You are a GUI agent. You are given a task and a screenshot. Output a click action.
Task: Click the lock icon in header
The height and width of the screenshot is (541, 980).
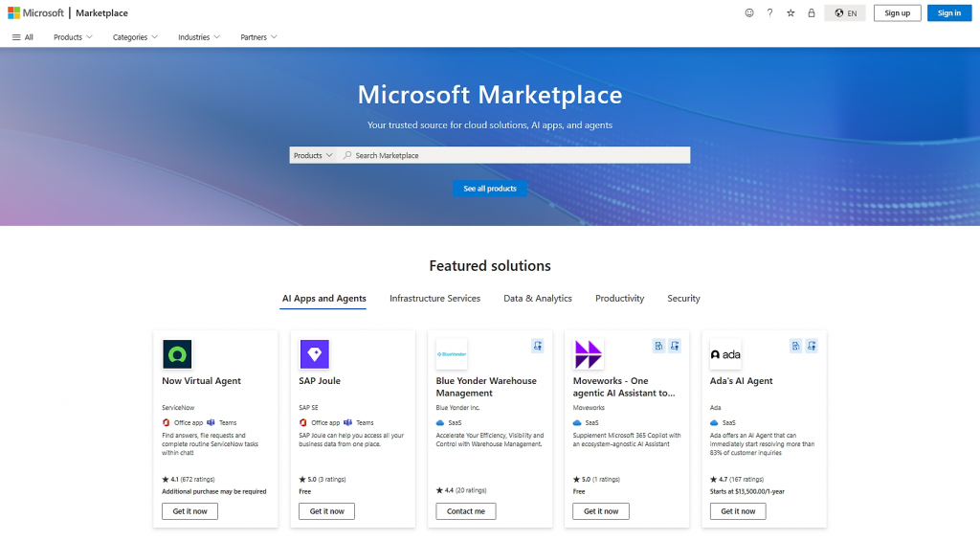pos(812,12)
